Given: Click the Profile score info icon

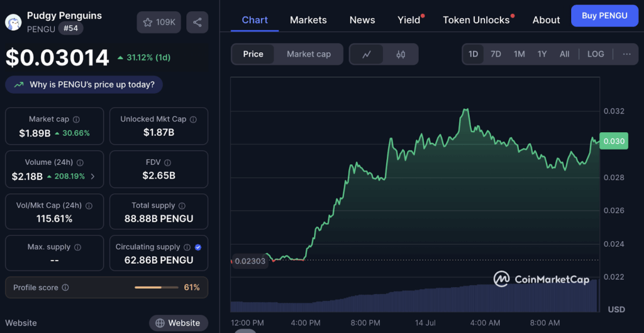Looking at the screenshot, I should 65,288.
